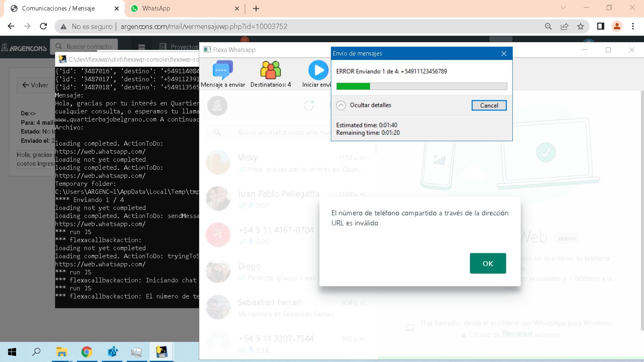Click the Volver button
Screen dimensions: 644x362
(35, 85)
